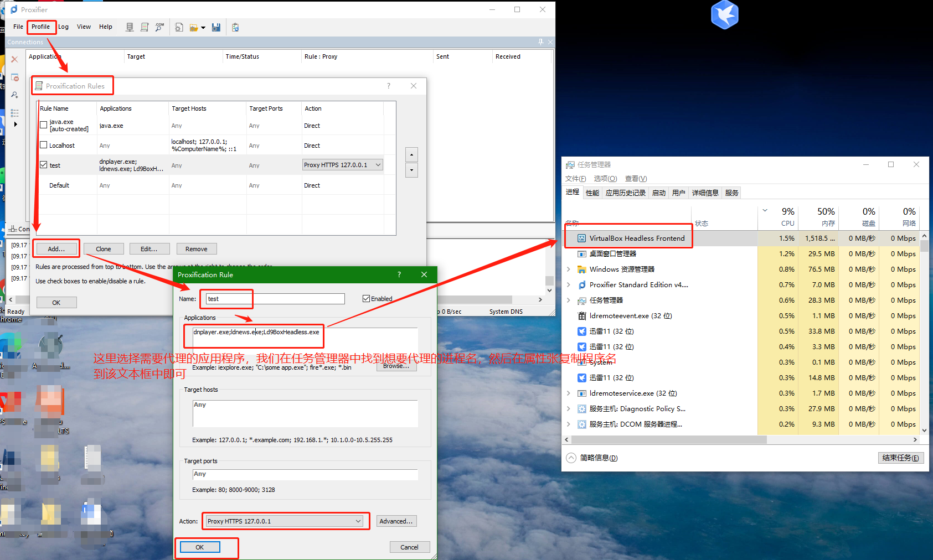933x560 pixels.
Task: Click Remove button
Action: pyautogui.click(x=197, y=249)
